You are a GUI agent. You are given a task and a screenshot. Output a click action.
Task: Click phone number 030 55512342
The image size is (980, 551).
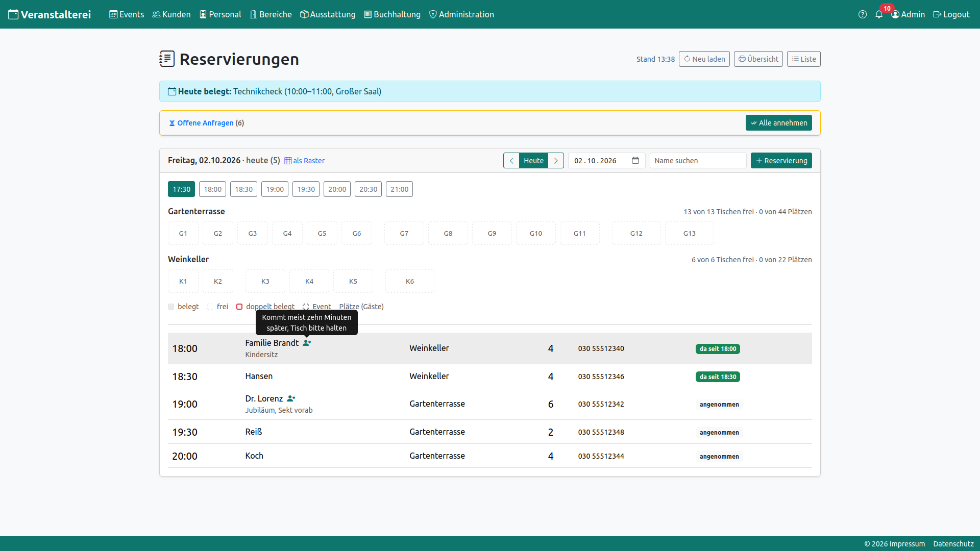click(601, 404)
